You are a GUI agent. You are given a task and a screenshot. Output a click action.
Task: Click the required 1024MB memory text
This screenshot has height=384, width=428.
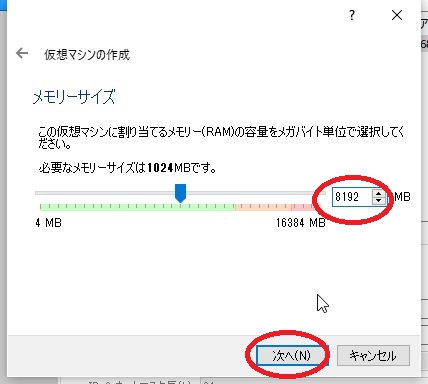coord(127,168)
